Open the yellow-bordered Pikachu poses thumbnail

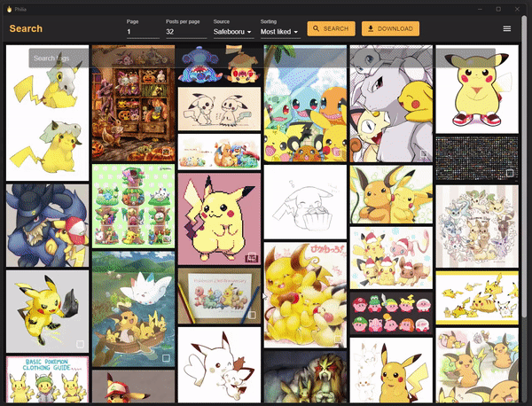pyautogui.click(x=477, y=298)
